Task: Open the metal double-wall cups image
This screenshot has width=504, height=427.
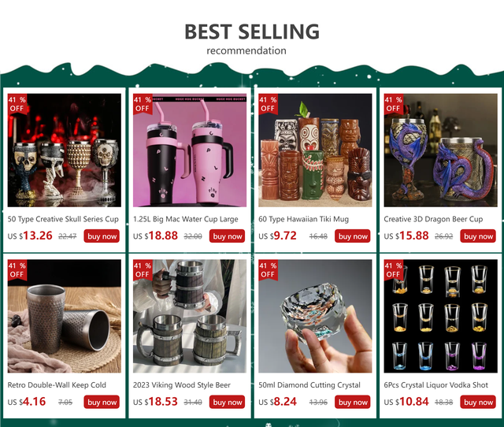Action: pos(65,316)
